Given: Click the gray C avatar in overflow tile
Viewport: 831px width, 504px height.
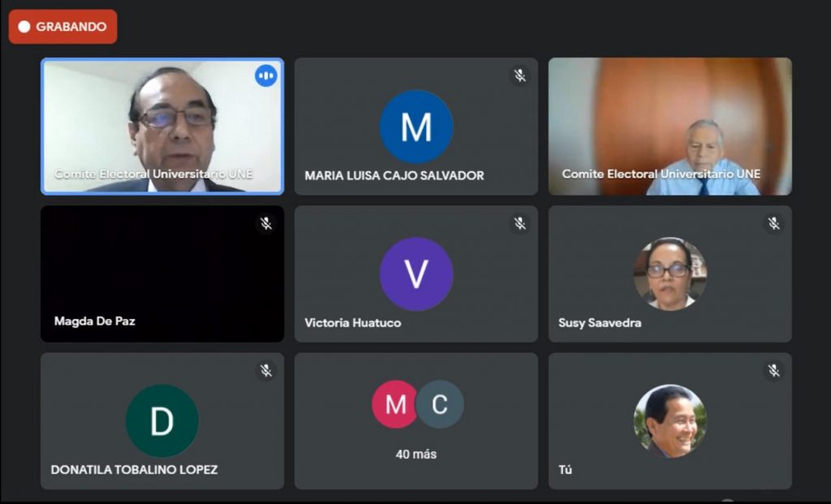Looking at the screenshot, I should (x=440, y=404).
